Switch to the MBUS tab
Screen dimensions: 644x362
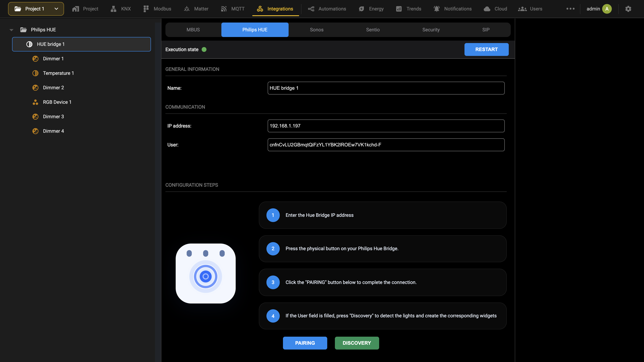point(193,30)
